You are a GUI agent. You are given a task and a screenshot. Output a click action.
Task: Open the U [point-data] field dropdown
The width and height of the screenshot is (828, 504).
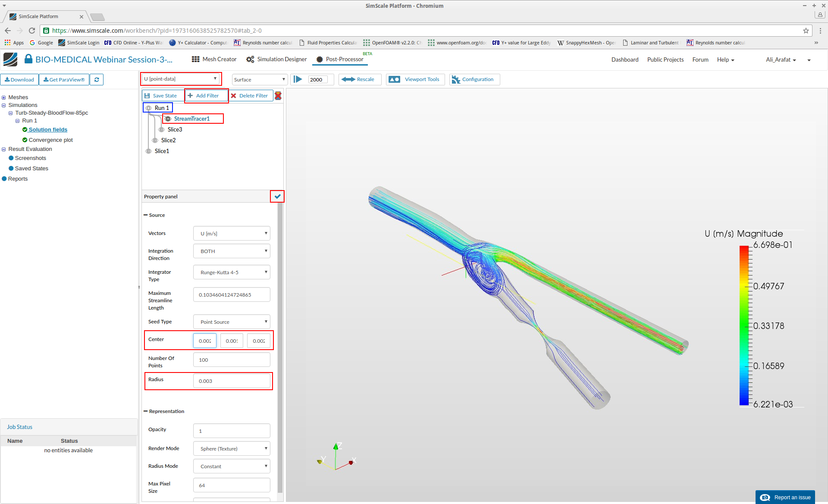pos(181,79)
